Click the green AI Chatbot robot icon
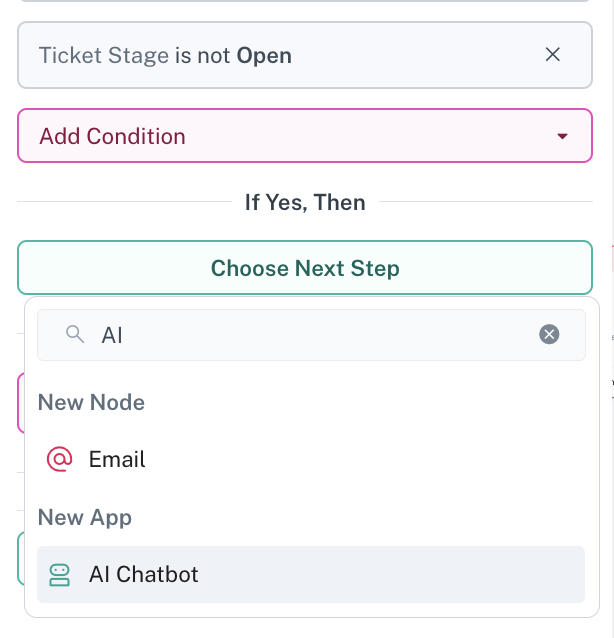This screenshot has width=614, height=638. pos(60,574)
